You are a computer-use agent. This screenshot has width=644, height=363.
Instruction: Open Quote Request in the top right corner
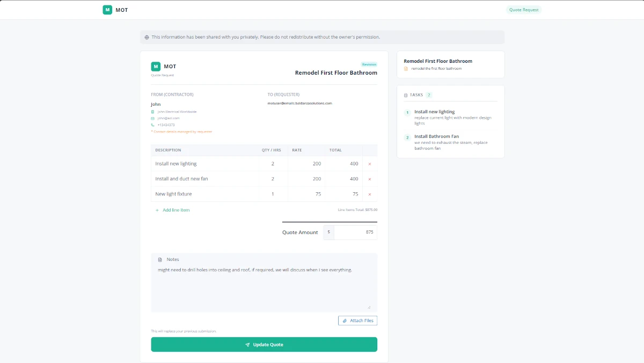(524, 10)
